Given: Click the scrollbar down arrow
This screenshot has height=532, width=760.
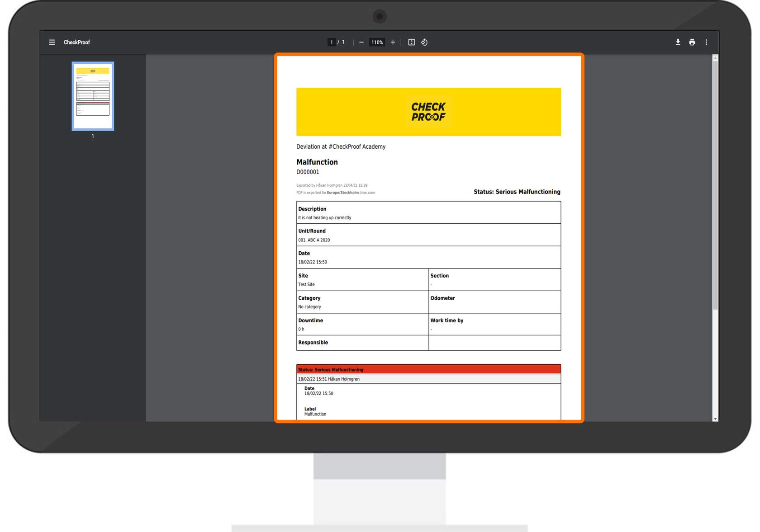Looking at the screenshot, I should pos(715,419).
